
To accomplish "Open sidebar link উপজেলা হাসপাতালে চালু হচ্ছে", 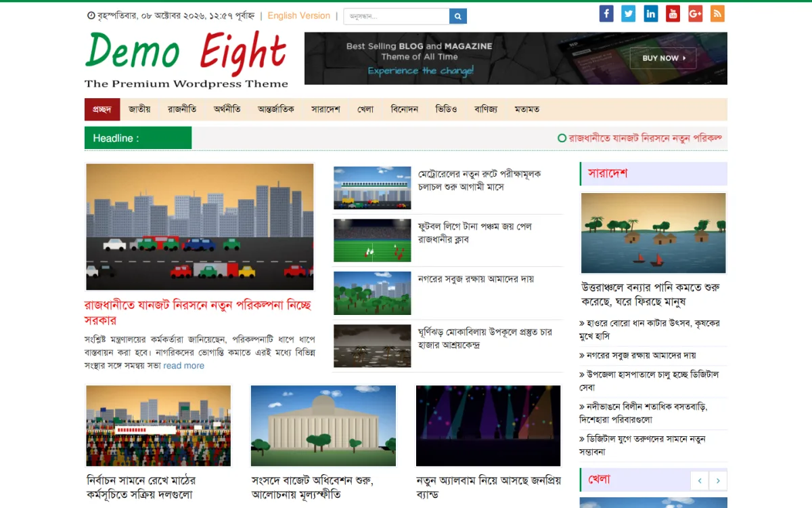I will [x=649, y=381].
